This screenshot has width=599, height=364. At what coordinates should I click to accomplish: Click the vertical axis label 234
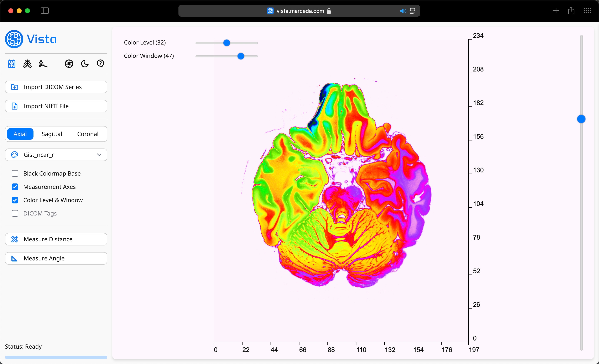coord(478,36)
